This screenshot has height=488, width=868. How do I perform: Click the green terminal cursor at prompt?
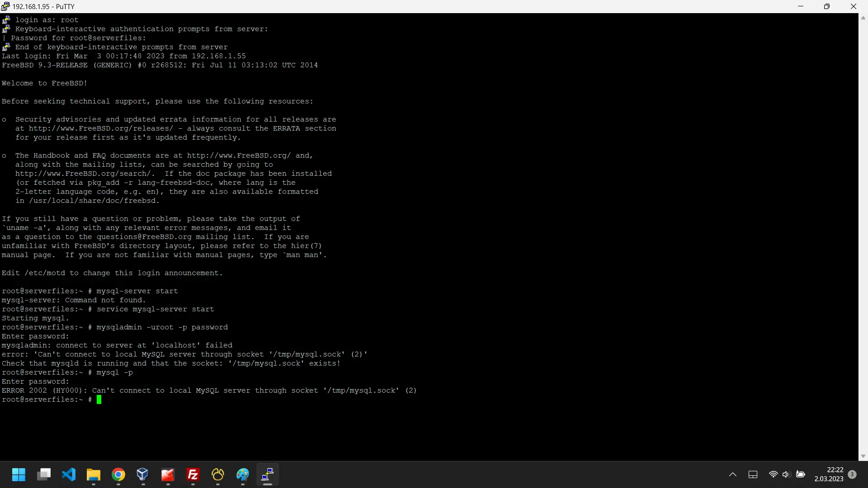(99, 399)
